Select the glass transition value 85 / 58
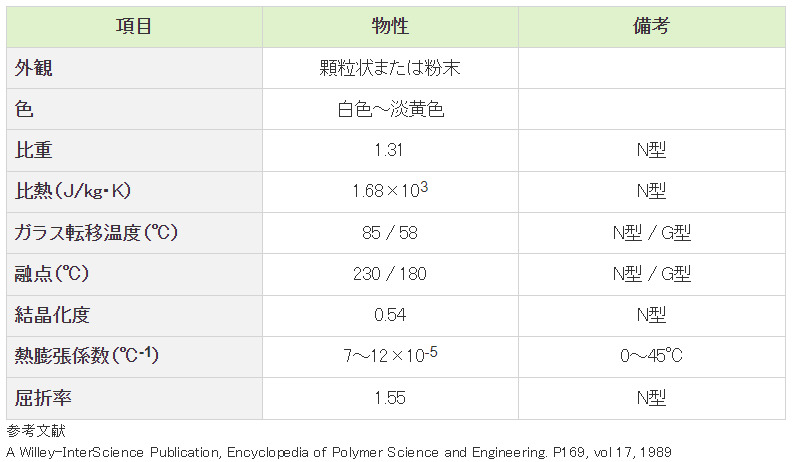The height and width of the screenshot is (462, 792). (x=389, y=233)
